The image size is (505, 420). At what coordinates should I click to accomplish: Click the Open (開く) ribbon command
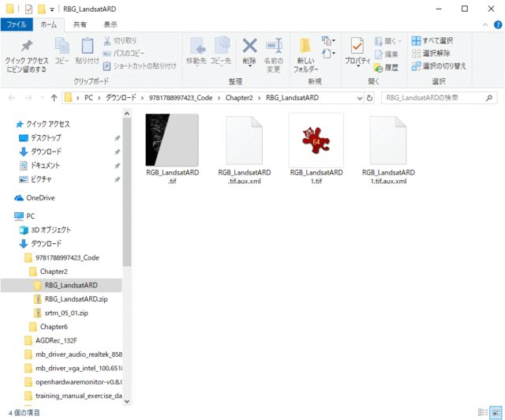pos(388,41)
